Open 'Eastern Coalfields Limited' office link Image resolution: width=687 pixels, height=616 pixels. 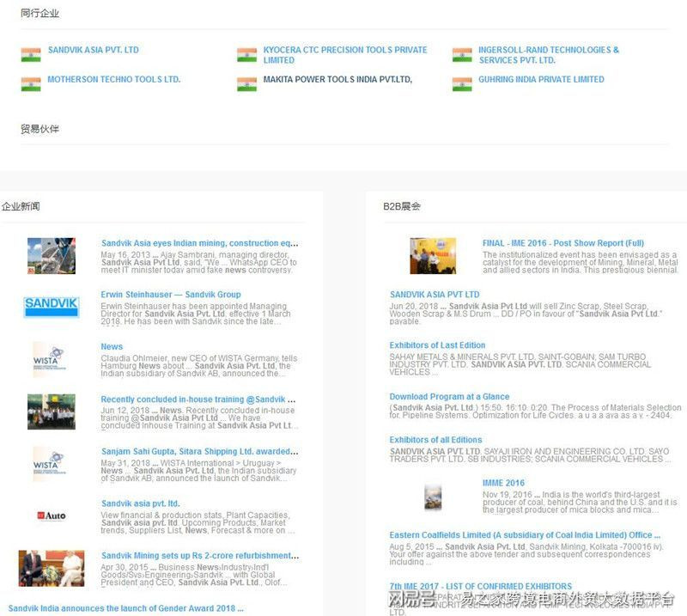click(525, 535)
